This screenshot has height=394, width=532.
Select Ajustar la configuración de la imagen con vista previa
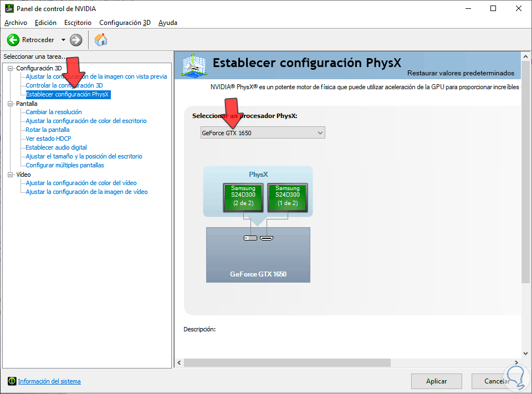click(x=96, y=76)
